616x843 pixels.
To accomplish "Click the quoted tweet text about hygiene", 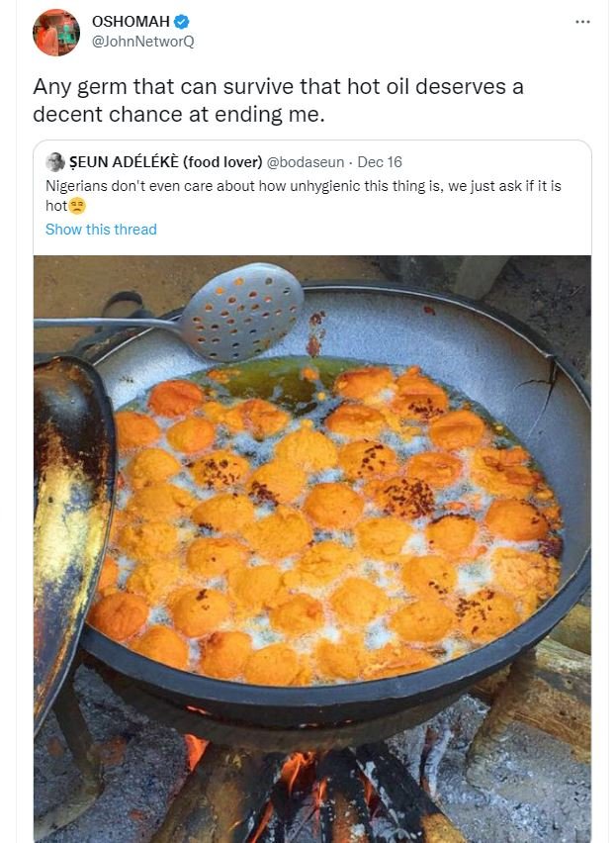I will (297, 187).
